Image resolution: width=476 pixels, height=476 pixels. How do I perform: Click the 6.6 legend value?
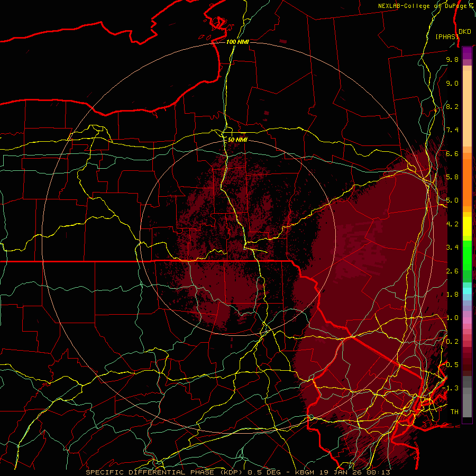pyautogui.click(x=452, y=153)
